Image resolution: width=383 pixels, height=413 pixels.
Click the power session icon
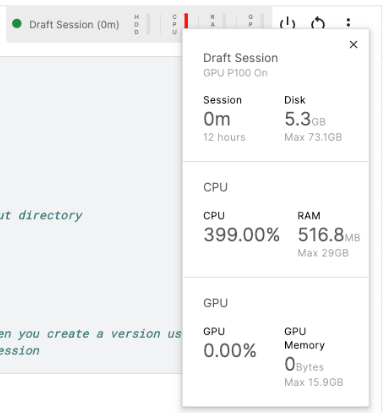(287, 24)
